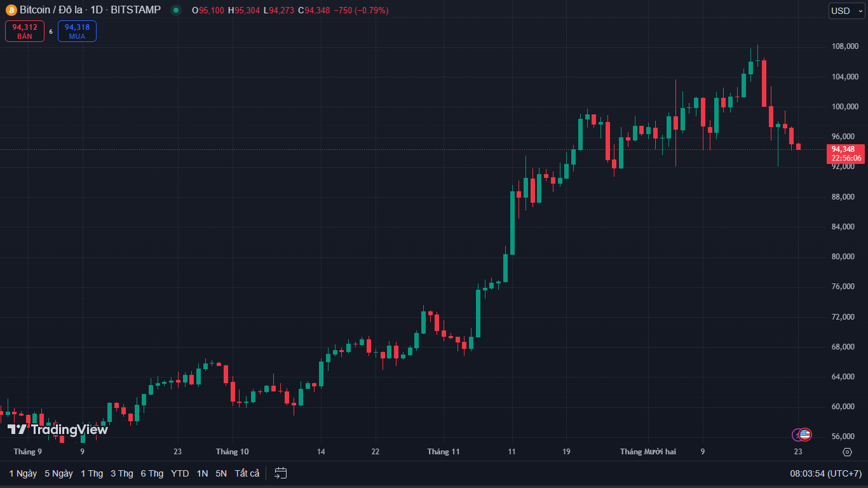This screenshot has width=868, height=488.
Task: Click the 14 time axis label
Action: click(321, 452)
